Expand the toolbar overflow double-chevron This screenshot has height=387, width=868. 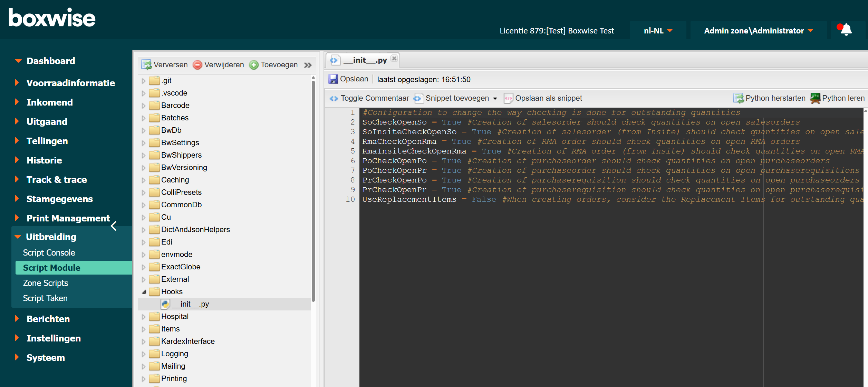click(x=308, y=65)
